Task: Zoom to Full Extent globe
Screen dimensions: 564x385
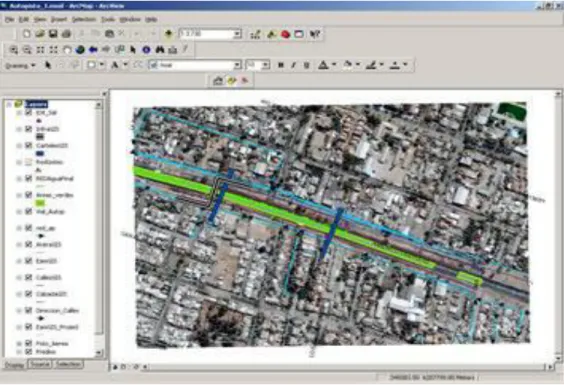Action: (x=80, y=50)
